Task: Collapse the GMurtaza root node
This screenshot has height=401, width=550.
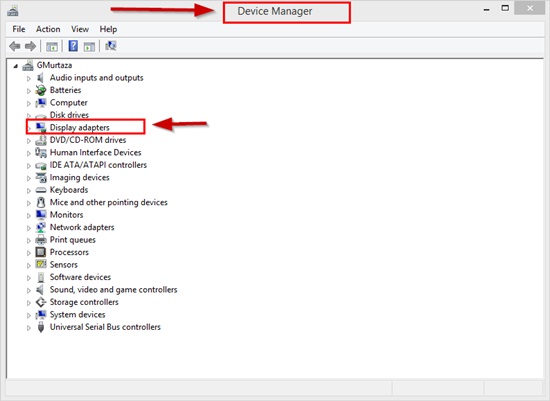Action: pos(15,66)
